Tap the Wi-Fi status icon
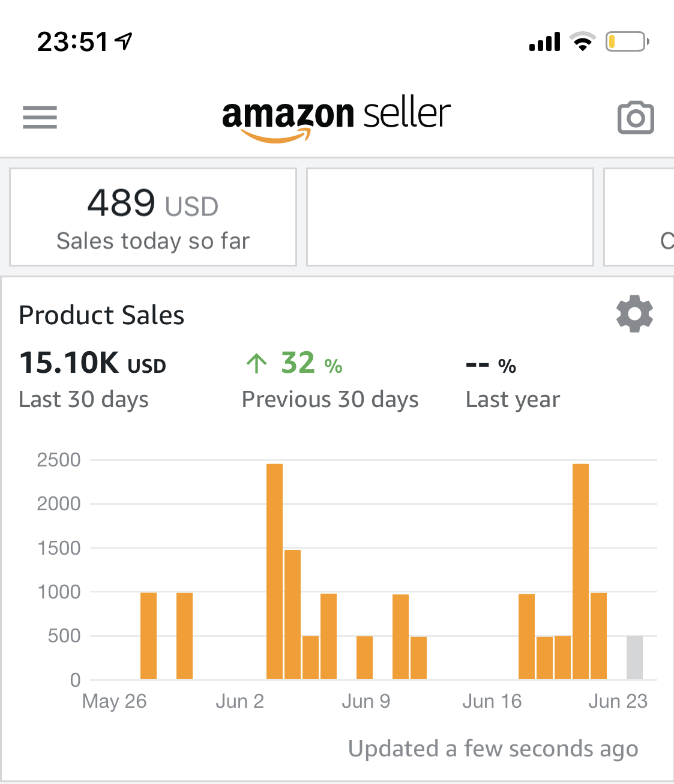The width and height of the screenshot is (674, 784). click(582, 41)
